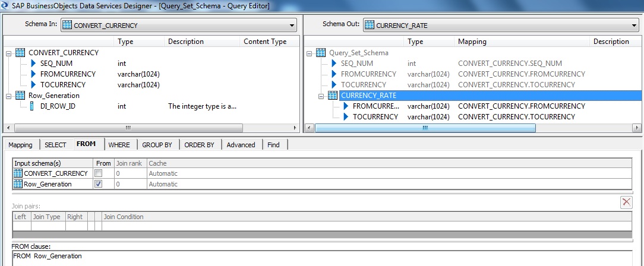The image size is (644, 266).
Task: Enable From checkbox for CONVERT_CURRENCY
Action: pos(98,173)
